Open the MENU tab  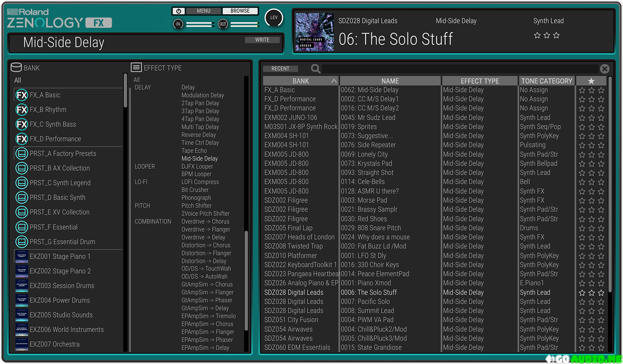pyautogui.click(x=203, y=11)
